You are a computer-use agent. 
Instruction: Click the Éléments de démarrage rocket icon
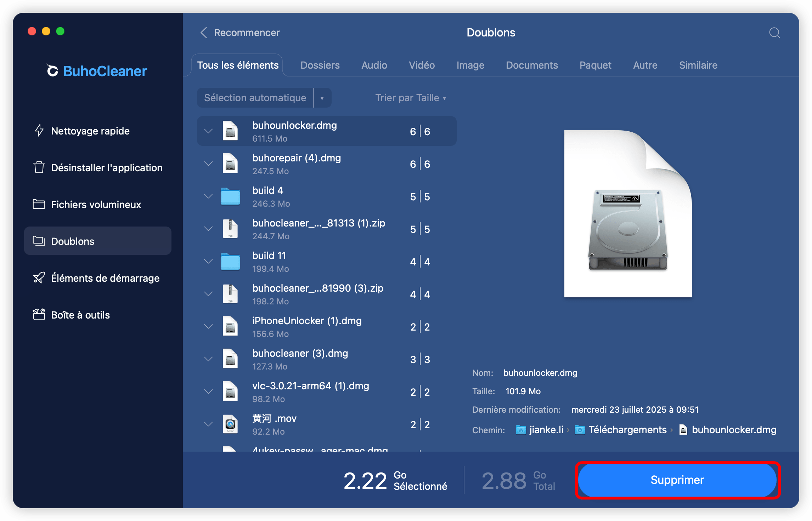click(x=39, y=278)
